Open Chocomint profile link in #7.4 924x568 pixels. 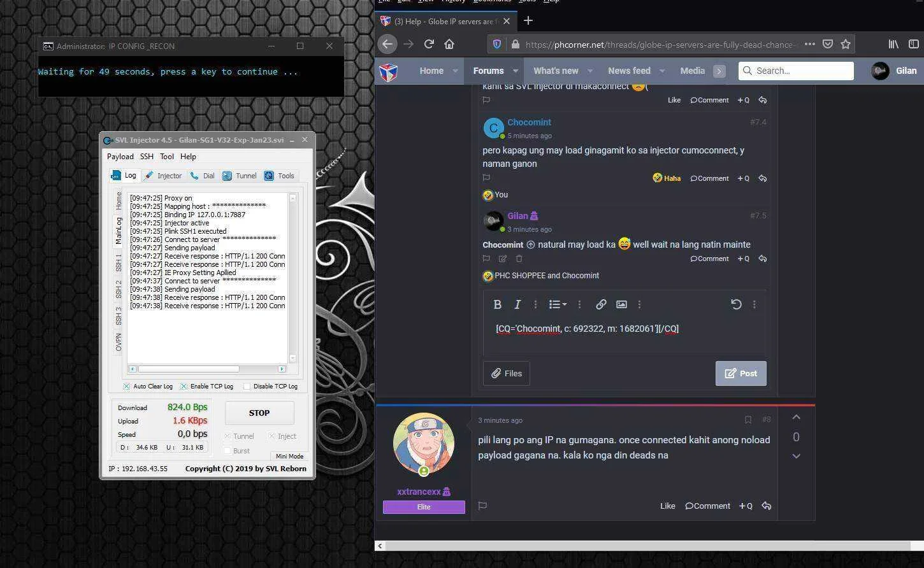tap(529, 122)
